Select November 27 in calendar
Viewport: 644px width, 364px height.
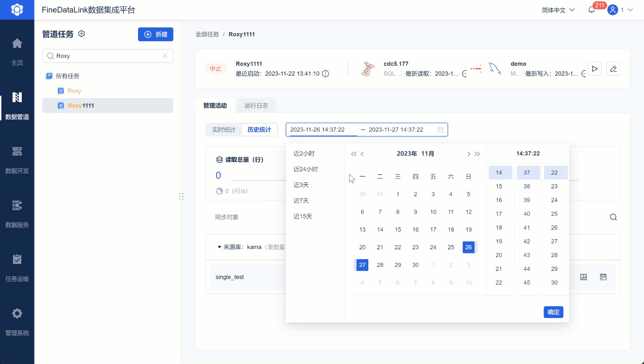362,265
